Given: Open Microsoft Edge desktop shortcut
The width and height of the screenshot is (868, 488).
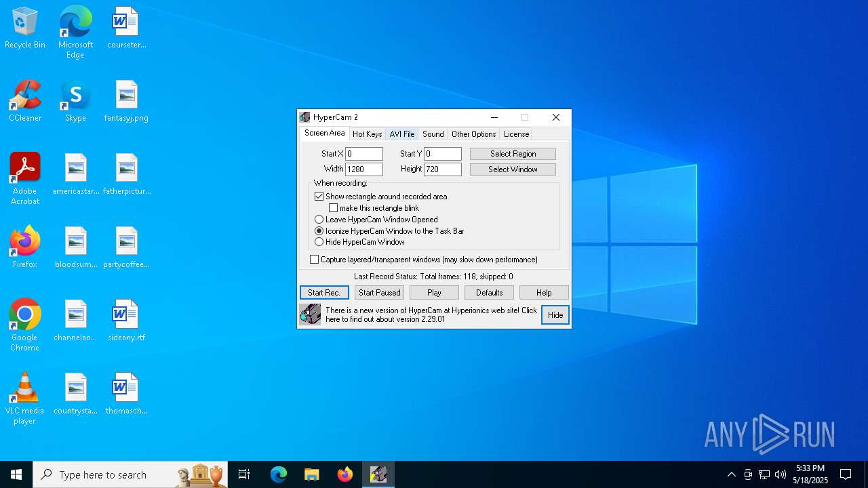Looking at the screenshot, I should 75,33.
